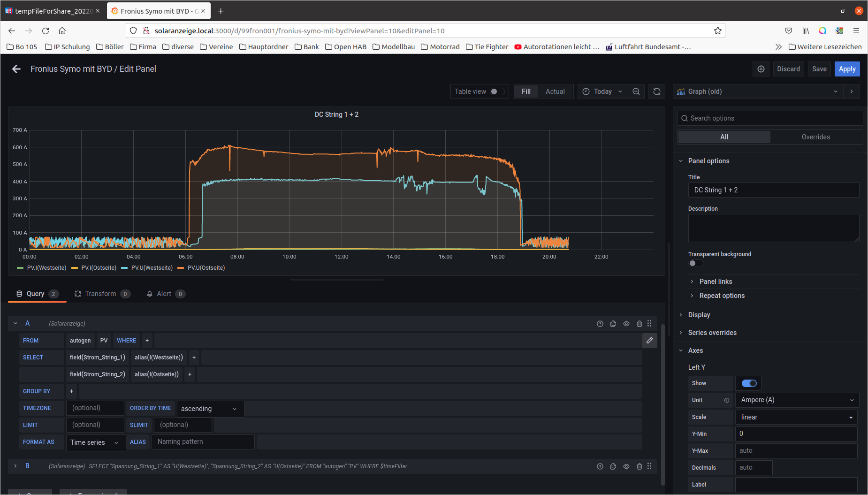Duplicate query A

[613, 324]
